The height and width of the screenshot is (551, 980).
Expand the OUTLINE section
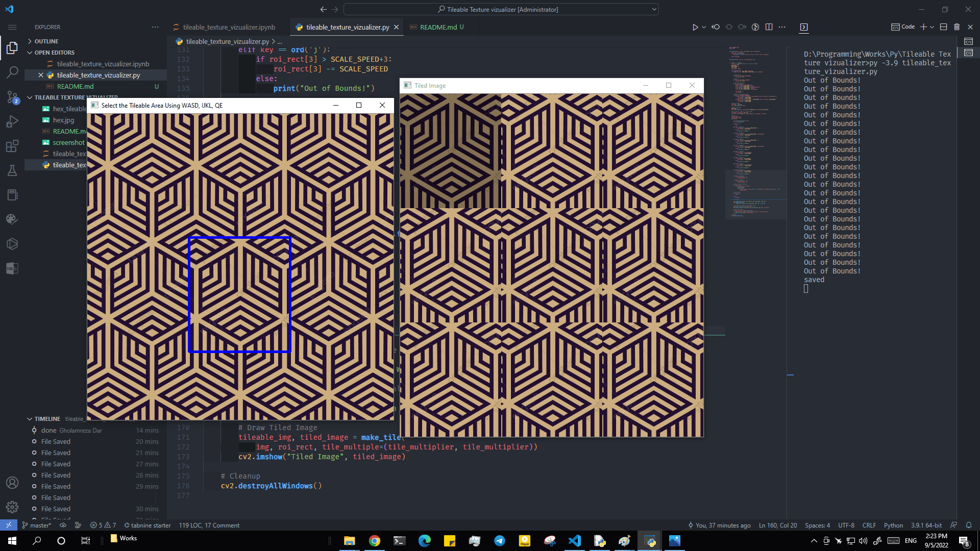(x=46, y=41)
